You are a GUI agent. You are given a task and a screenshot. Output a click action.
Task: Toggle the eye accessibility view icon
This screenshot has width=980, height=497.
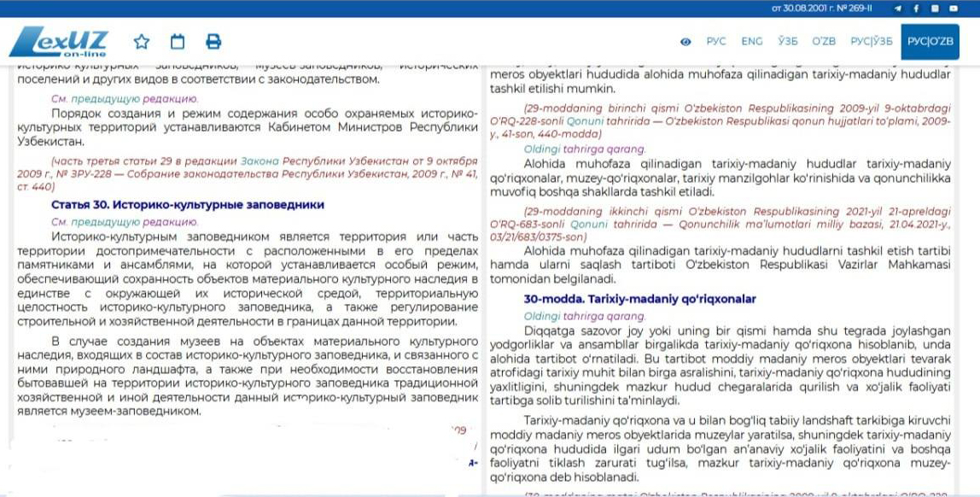685,42
